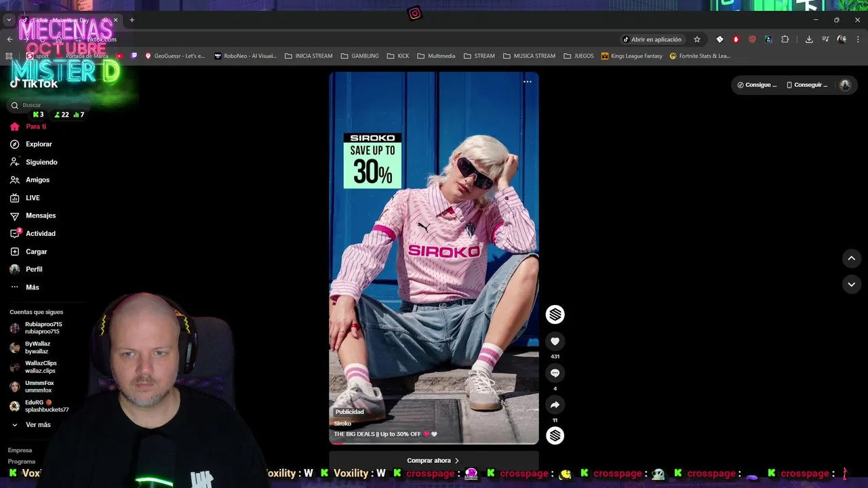868x488 pixels.
Task: Open JUEGOS bookmark folder
Action: point(578,56)
